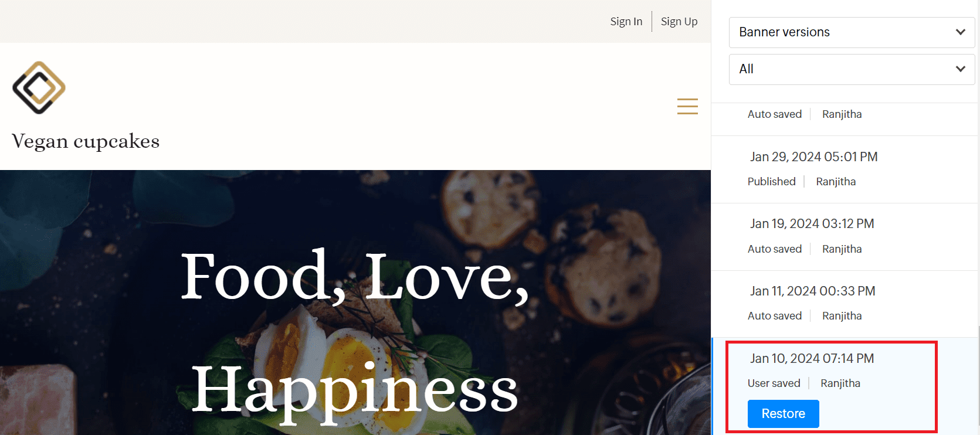This screenshot has width=980, height=435.
Task: Click the Sign In link
Action: (626, 22)
